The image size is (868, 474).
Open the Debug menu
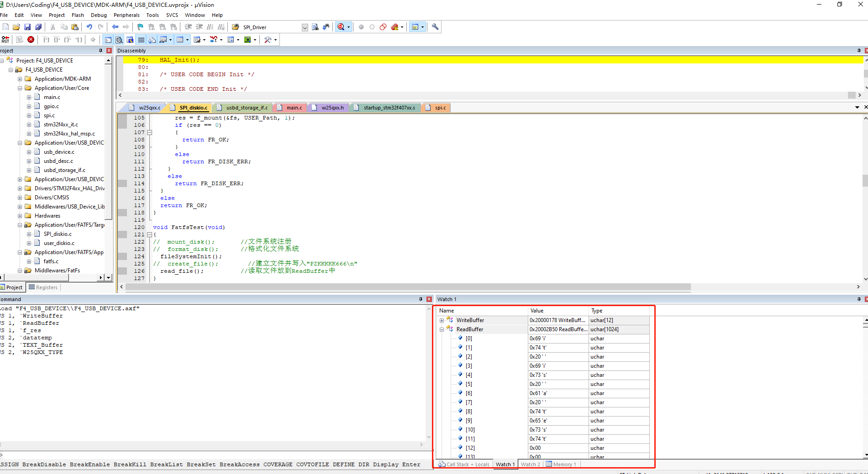click(x=99, y=15)
